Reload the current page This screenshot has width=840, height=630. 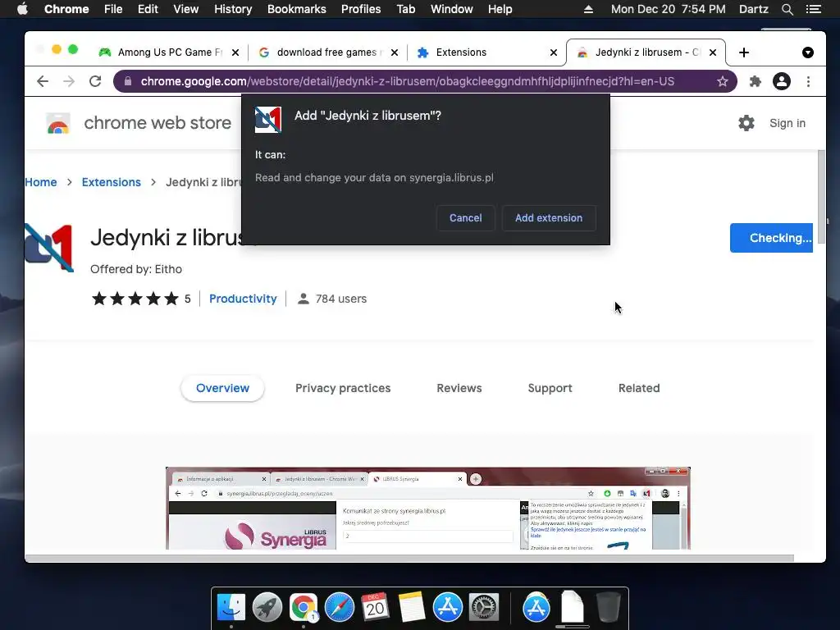coord(95,81)
